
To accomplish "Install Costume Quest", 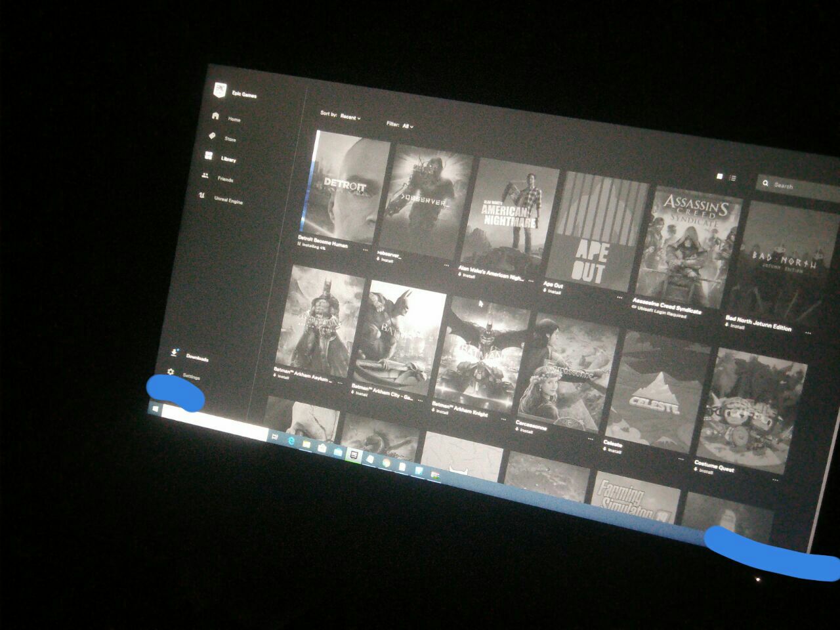I will (x=703, y=471).
